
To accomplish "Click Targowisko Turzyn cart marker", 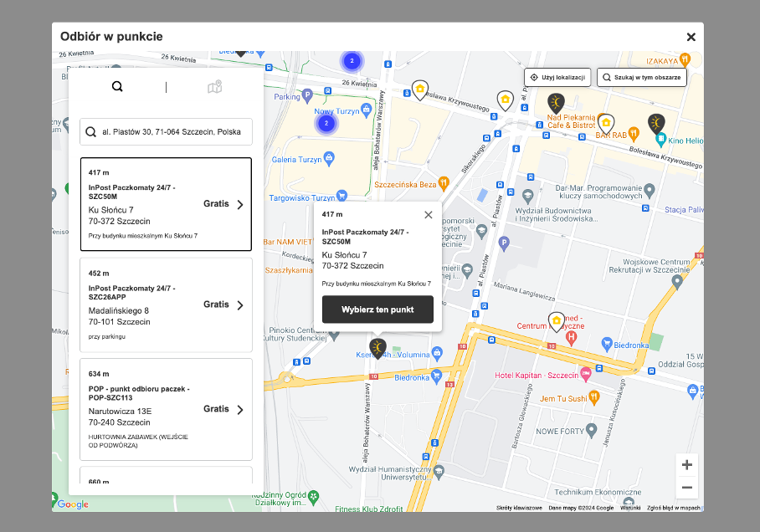I will (341, 196).
